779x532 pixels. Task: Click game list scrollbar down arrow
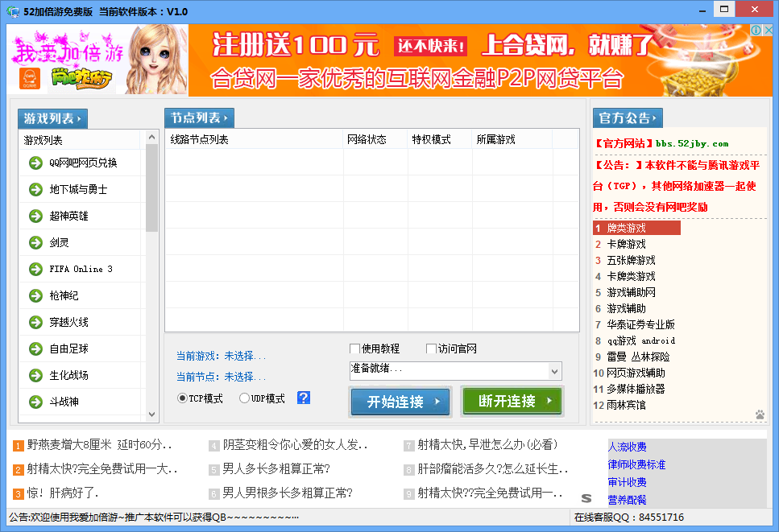152,414
